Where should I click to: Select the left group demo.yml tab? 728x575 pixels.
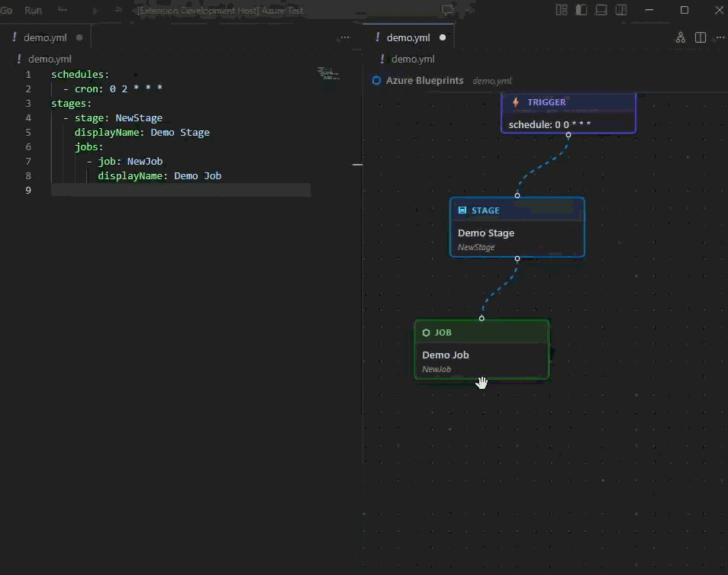coord(45,37)
